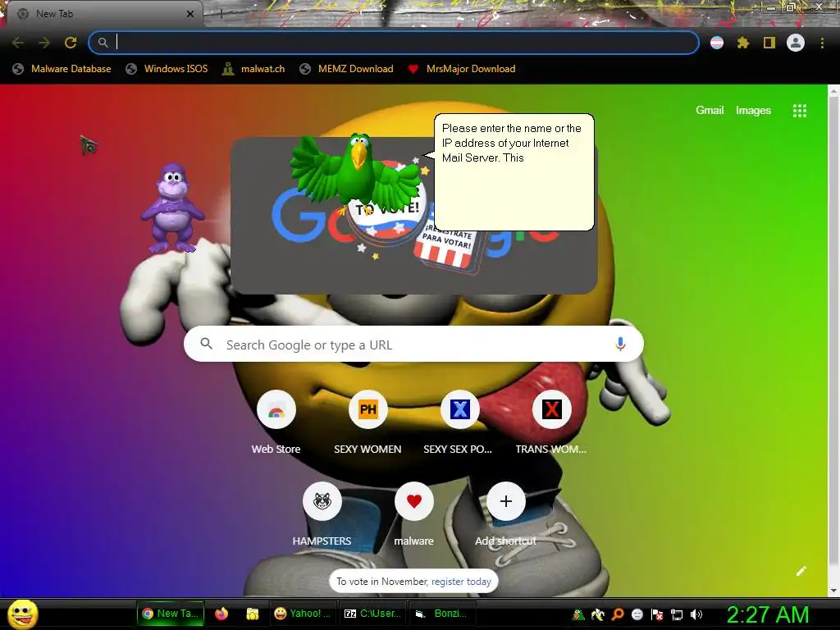The width and height of the screenshot is (840, 630).
Task: Switch to New Tab Chrome taskbar item
Action: 171,614
